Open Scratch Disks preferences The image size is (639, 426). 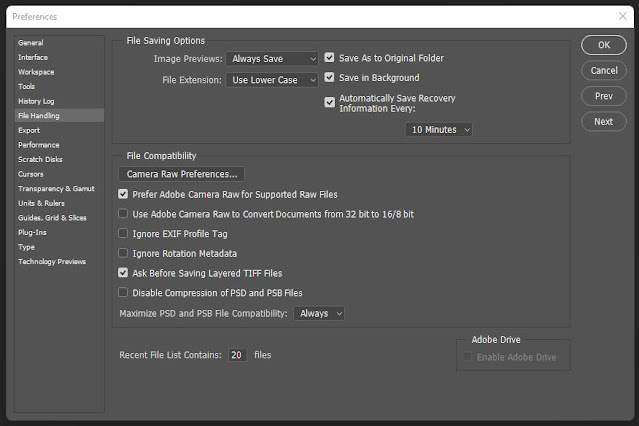click(40, 159)
